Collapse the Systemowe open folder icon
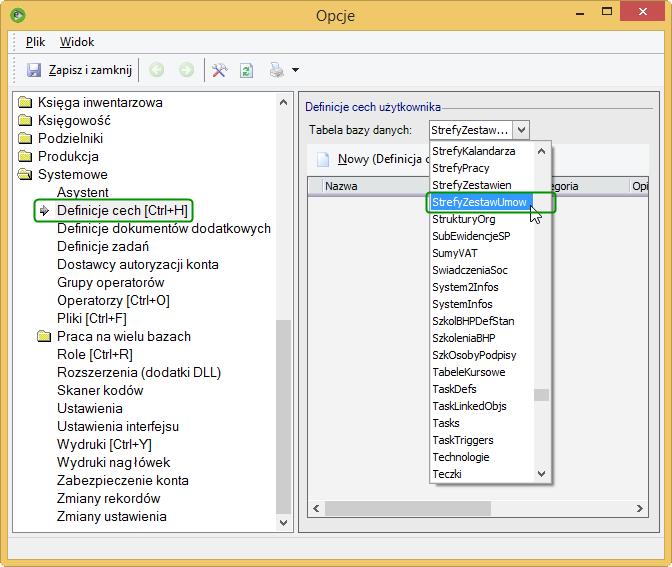Screen dimensions: 672x567 coord(25,174)
